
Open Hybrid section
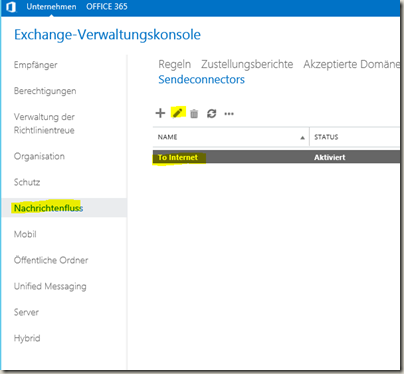(x=27, y=338)
